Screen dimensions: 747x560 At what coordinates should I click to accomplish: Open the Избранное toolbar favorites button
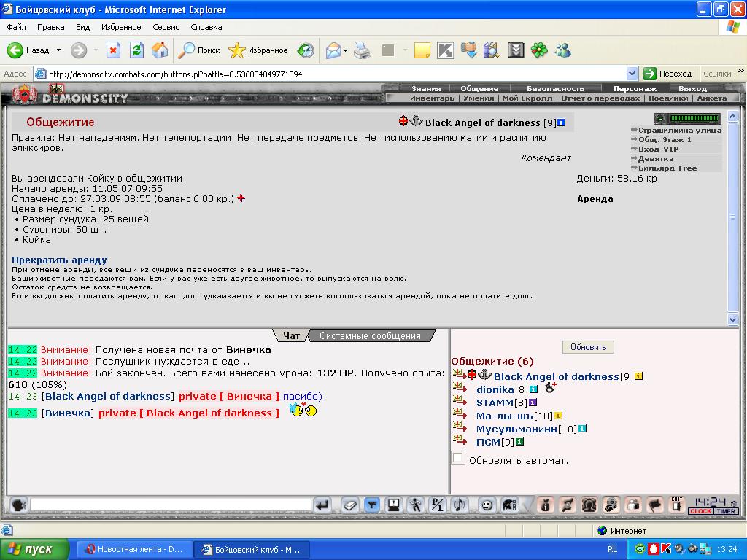coord(258,50)
